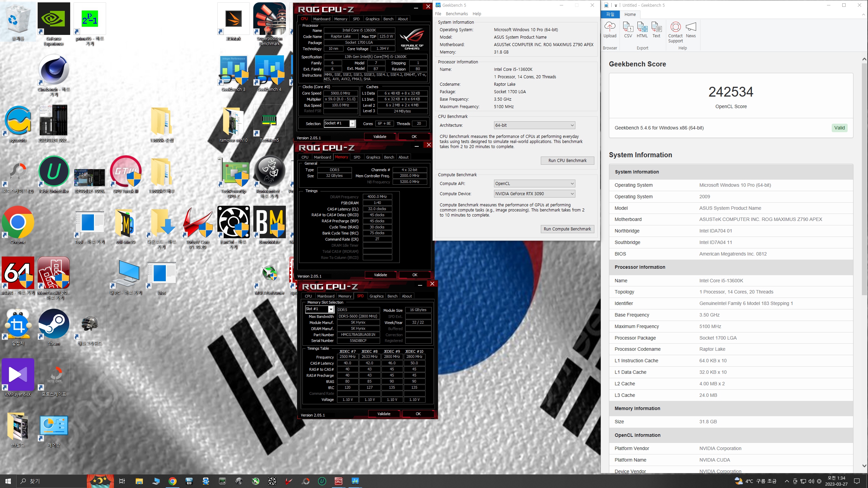Open TurboV Core desktop shortcut
The height and width of the screenshot is (488, 868).
(198, 228)
